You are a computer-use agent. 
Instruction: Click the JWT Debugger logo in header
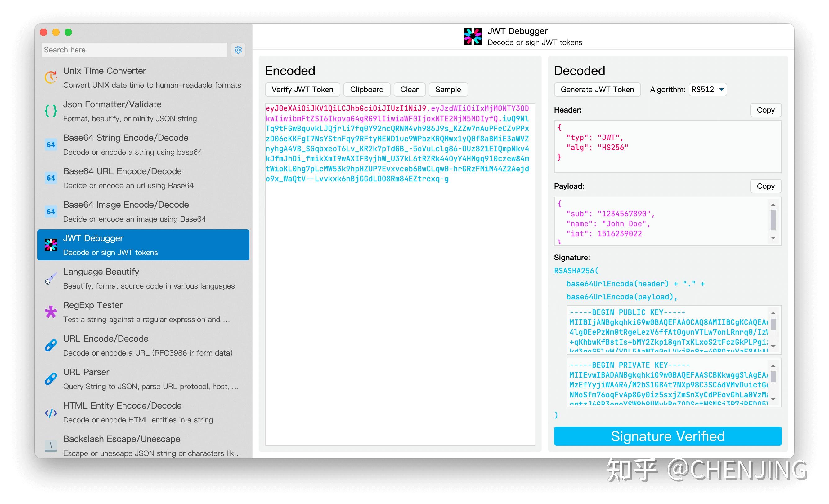point(473,36)
